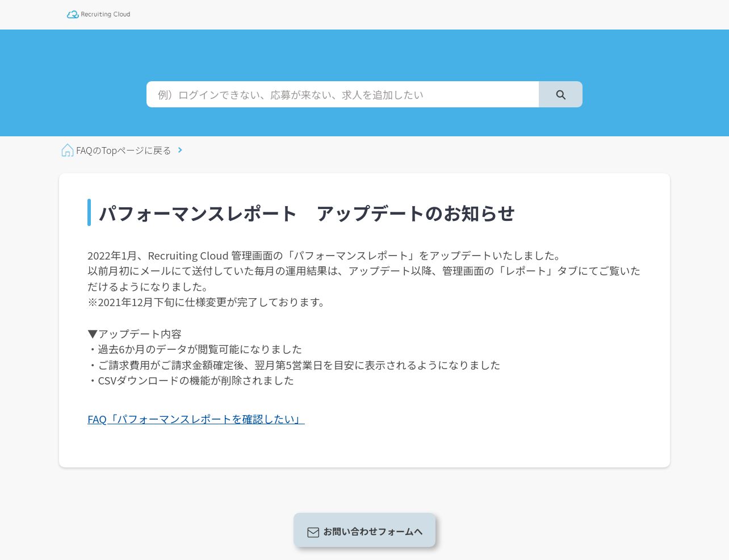Click the magnifying glass search button

(560, 94)
